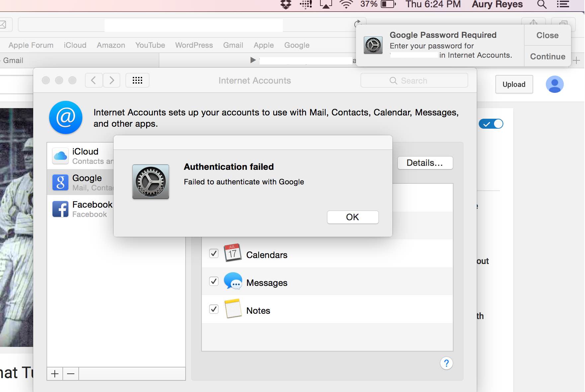The height and width of the screenshot is (392, 585).
Task: Continue from Google Password Required notification
Action: 547,56
